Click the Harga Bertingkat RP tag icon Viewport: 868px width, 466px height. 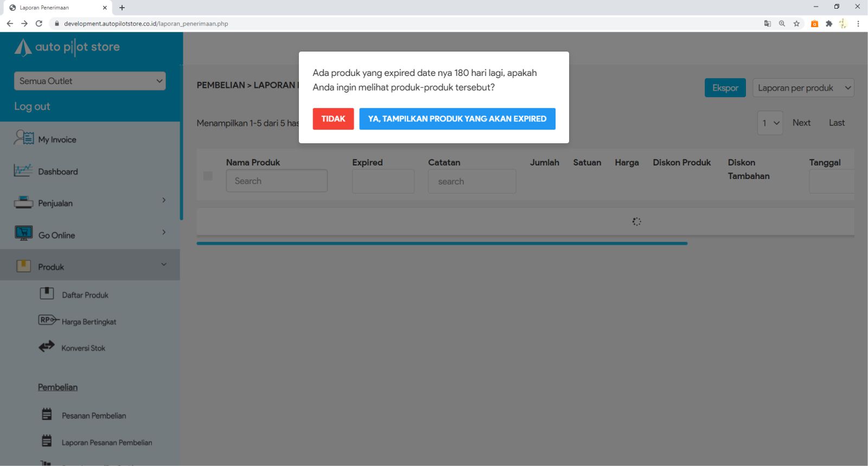click(48, 320)
